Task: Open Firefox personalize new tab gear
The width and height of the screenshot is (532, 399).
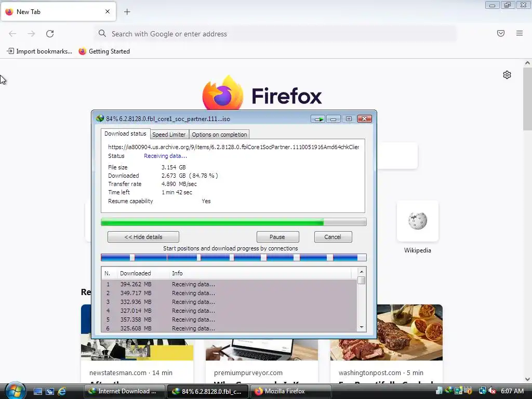Action: pyautogui.click(x=507, y=75)
